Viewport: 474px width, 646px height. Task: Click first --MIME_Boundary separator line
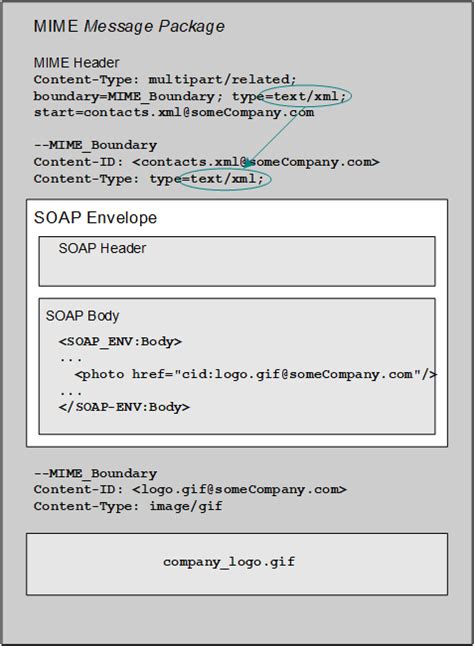[x=95, y=145]
